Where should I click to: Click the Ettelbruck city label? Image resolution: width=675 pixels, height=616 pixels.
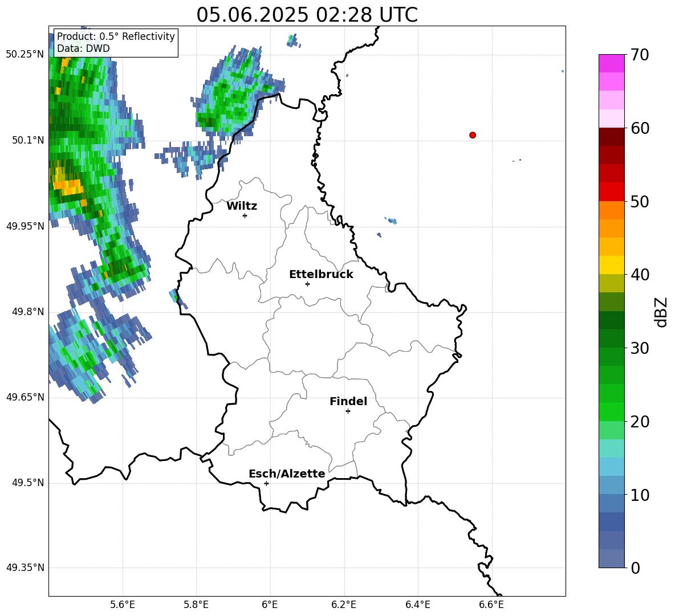(x=321, y=275)
